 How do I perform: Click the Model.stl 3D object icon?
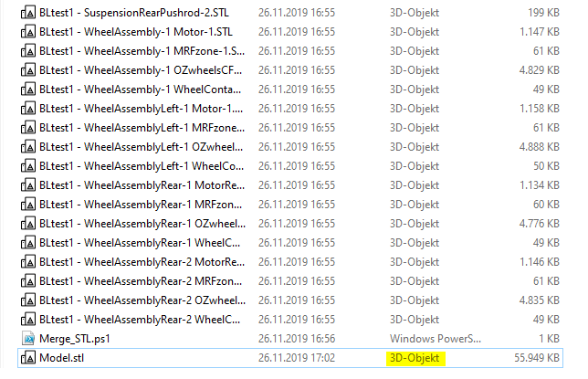tap(28, 358)
